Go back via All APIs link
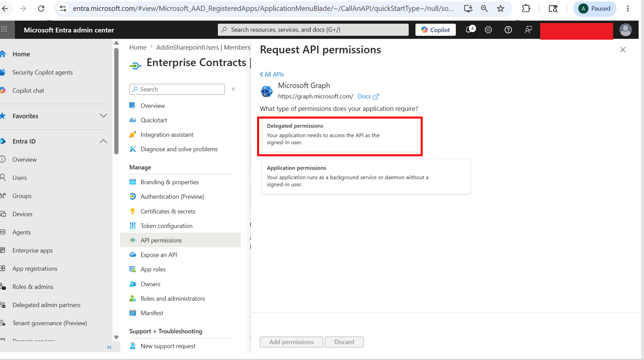 pos(272,74)
